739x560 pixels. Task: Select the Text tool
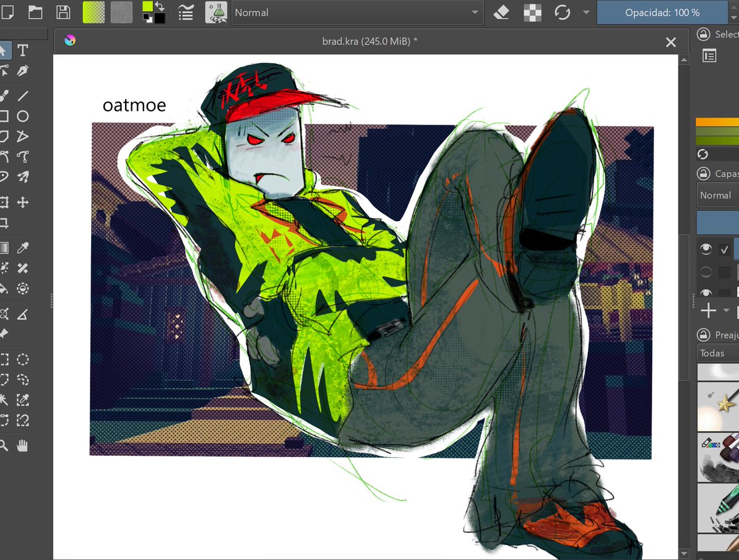coord(23,50)
